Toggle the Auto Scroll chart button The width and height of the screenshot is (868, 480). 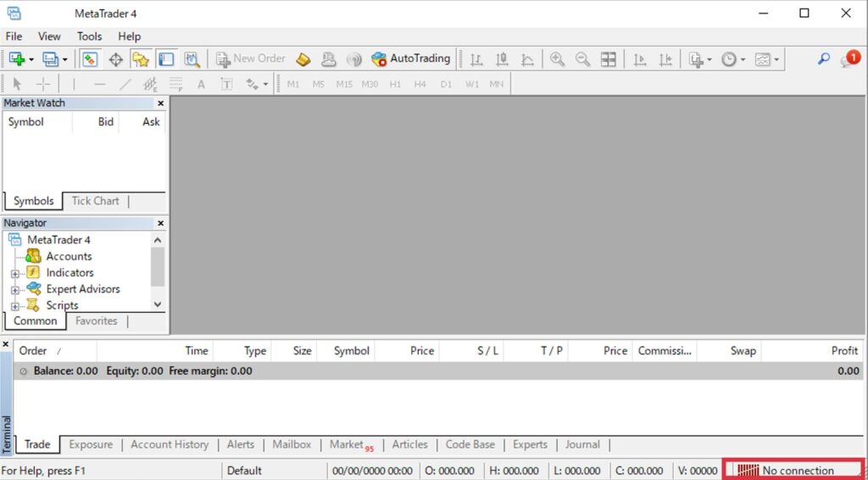point(640,59)
